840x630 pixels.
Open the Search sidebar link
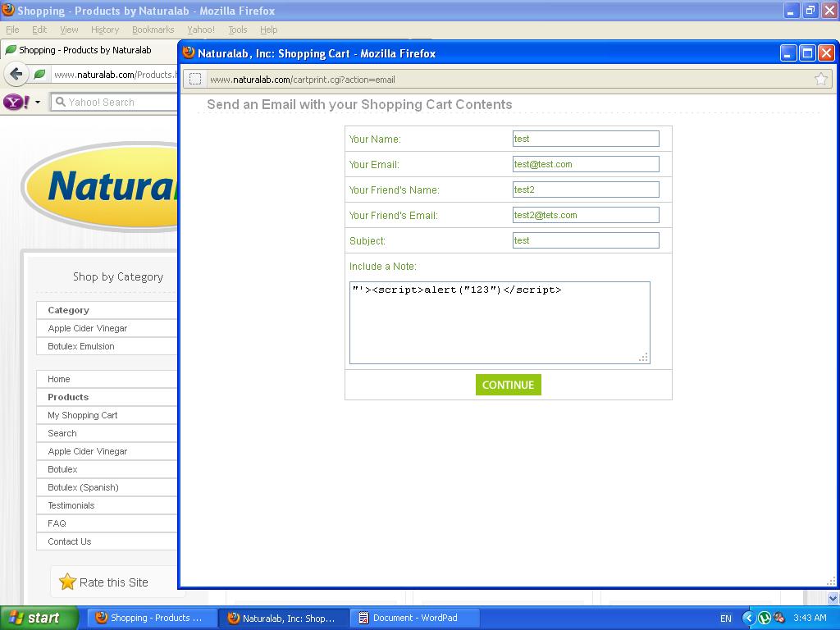(62, 433)
